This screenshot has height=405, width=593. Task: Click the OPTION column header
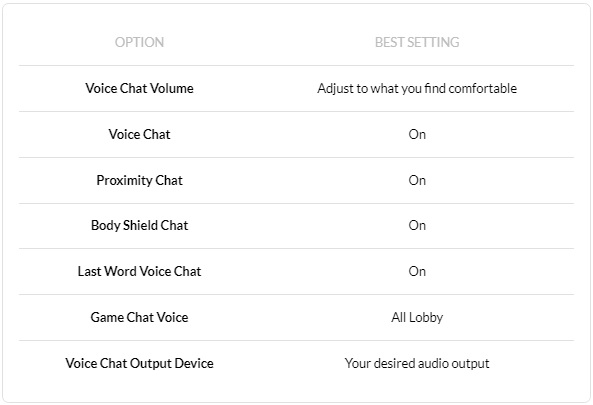click(139, 42)
